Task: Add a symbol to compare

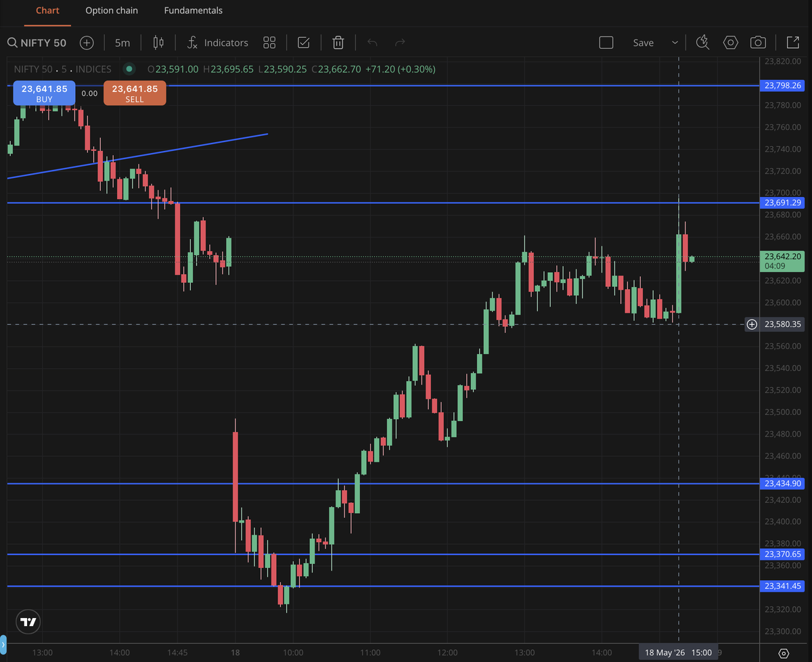Action: [87, 43]
